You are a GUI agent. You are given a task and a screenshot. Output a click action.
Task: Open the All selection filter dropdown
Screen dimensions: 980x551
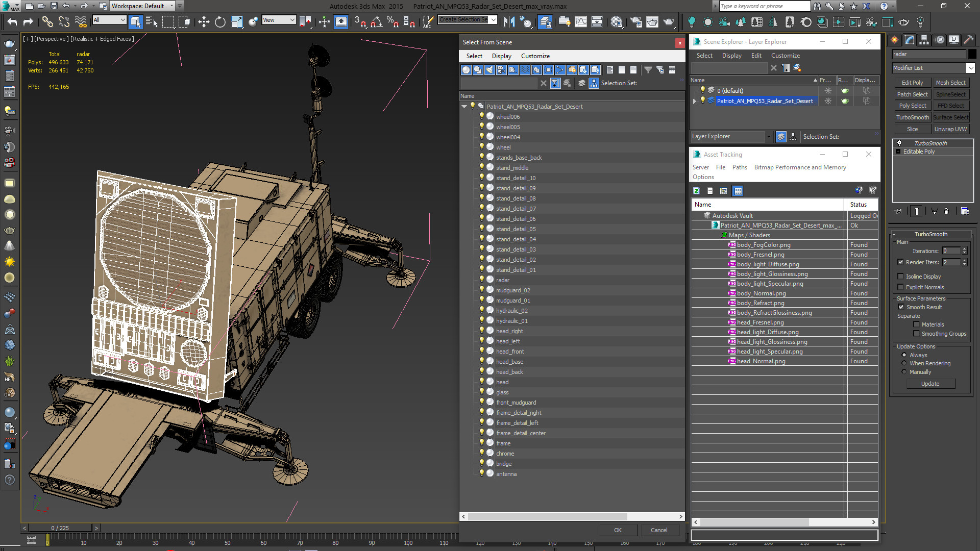(x=109, y=20)
